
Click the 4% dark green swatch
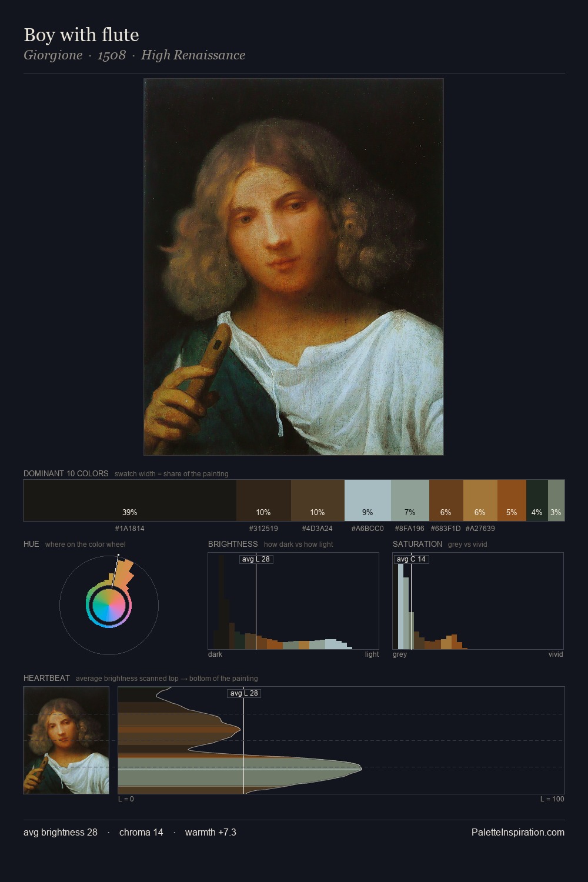(537, 500)
